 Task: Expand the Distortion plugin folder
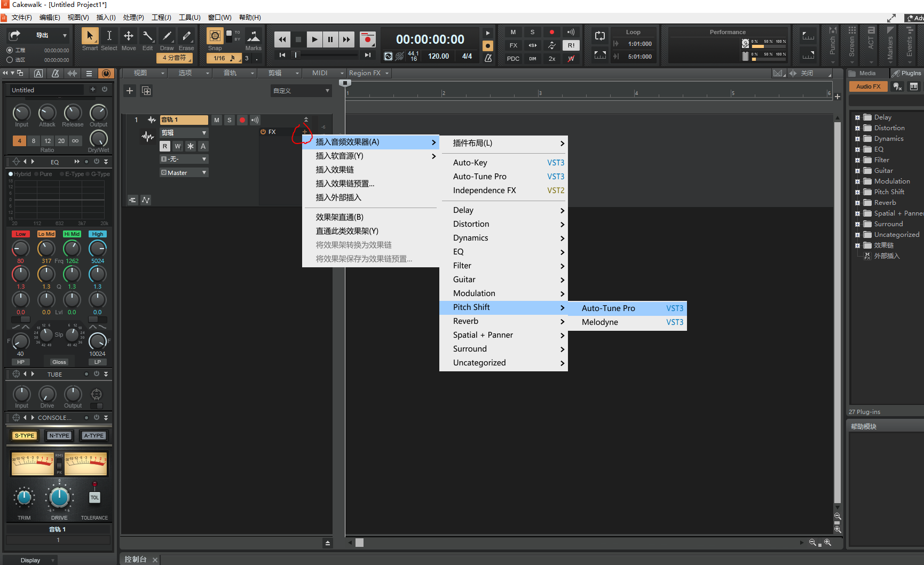(858, 128)
